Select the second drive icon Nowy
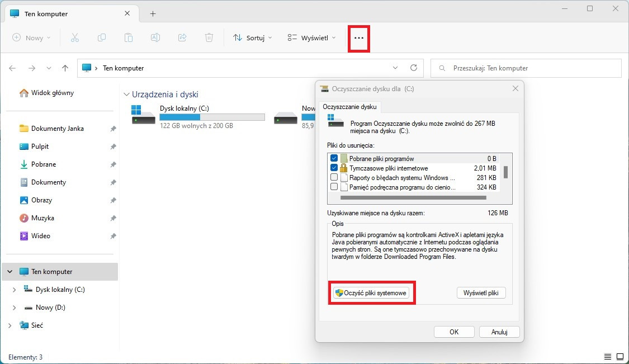Viewport: 629px width, 364px height. pyautogui.click(x=286, y=118)
